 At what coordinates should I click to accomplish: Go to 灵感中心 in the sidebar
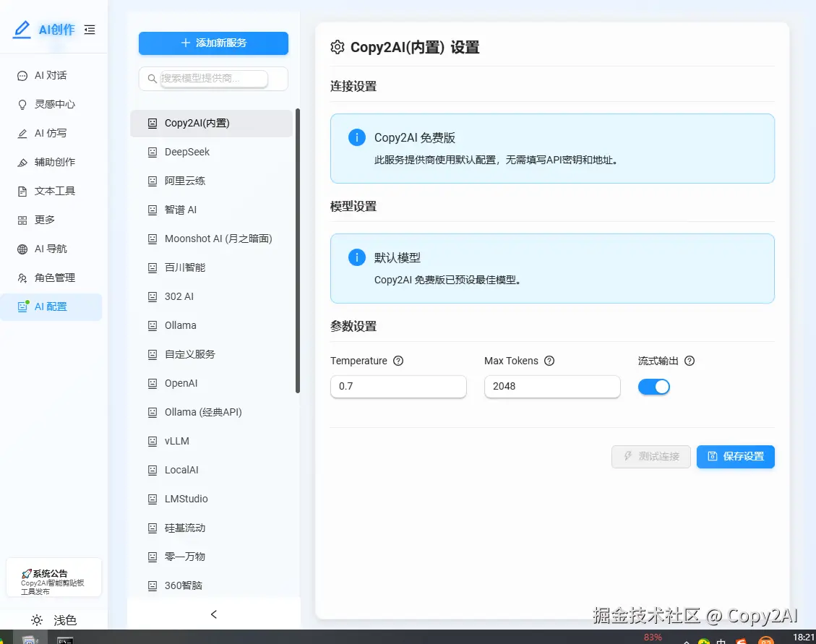51,105
